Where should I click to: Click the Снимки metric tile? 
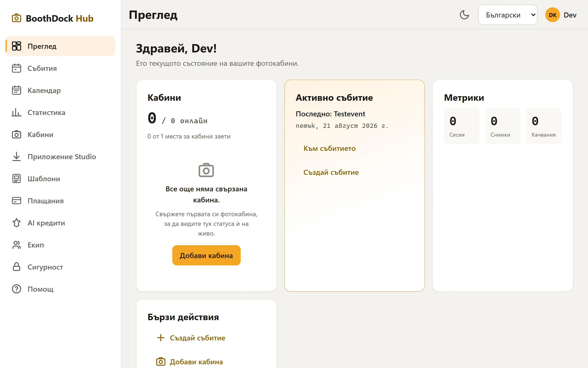tap(503, 126)
